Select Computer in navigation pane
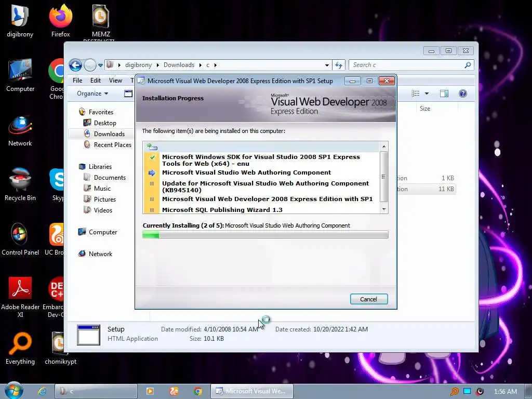 click(x=103, y=232)
